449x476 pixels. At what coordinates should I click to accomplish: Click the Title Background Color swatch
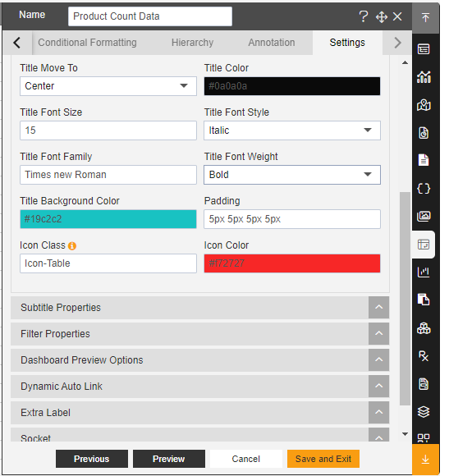(x=108, y=219)
